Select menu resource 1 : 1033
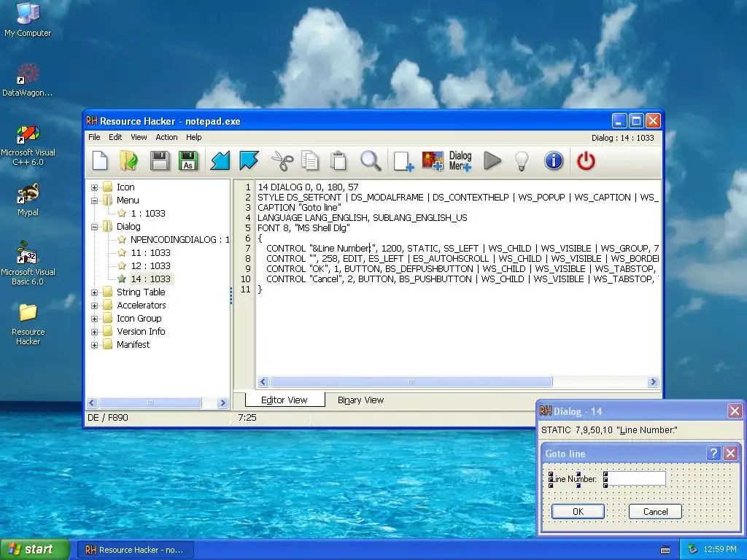The image size is (747, 560). click(x=148, y=214)
